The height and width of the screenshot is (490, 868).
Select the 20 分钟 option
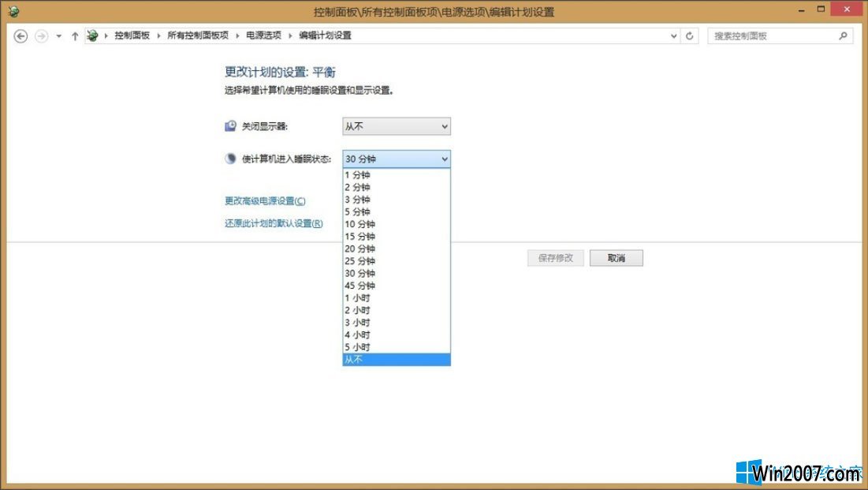coord(397,249)
